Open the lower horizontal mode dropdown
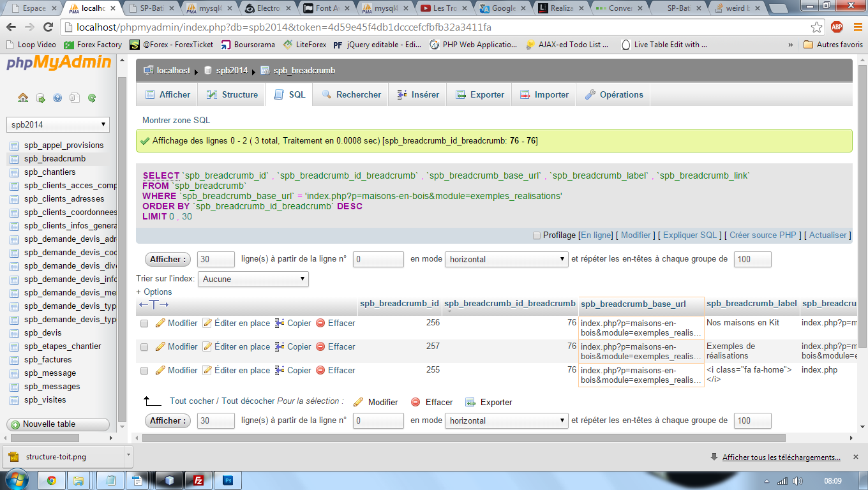The width and height of the screenshot is (868, 490). pos(507,420)
